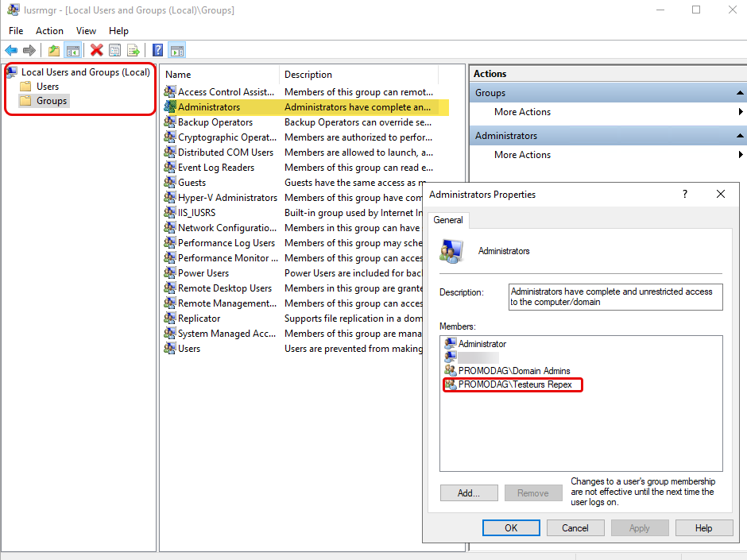Click the Export List toolbar icon
747x560 pixels.
pos(133,50)
